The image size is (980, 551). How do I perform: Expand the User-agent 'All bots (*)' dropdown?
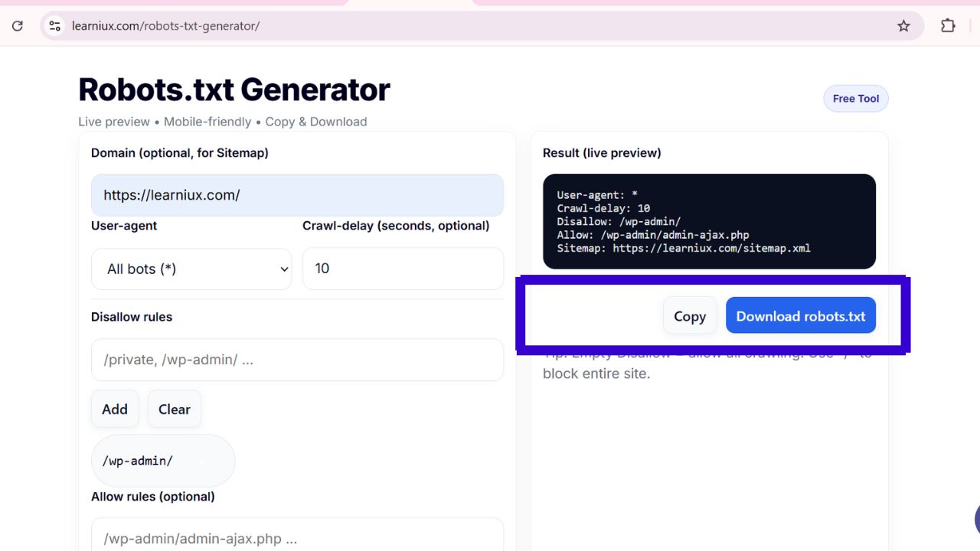point(191,269)
